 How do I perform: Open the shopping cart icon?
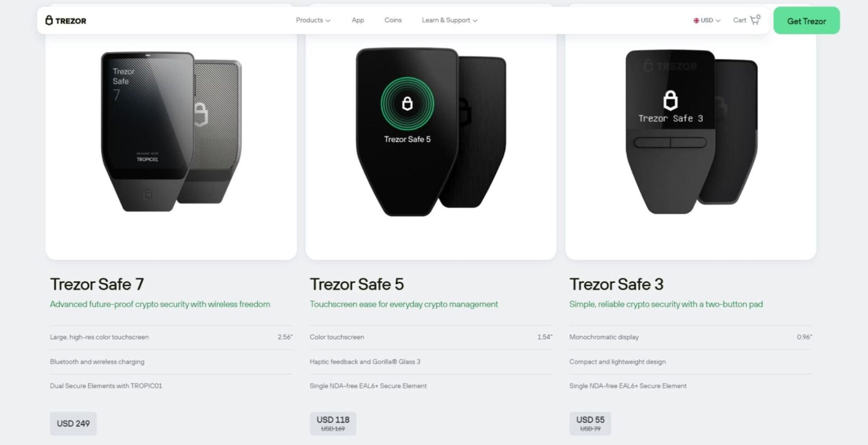point(755,20)
